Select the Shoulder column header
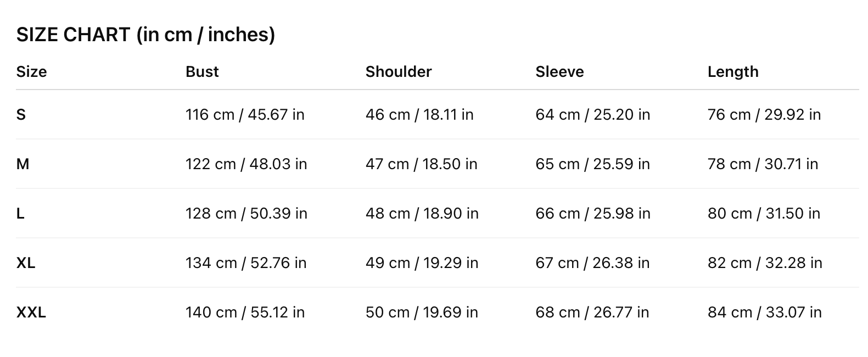 [x=399, y=72]
